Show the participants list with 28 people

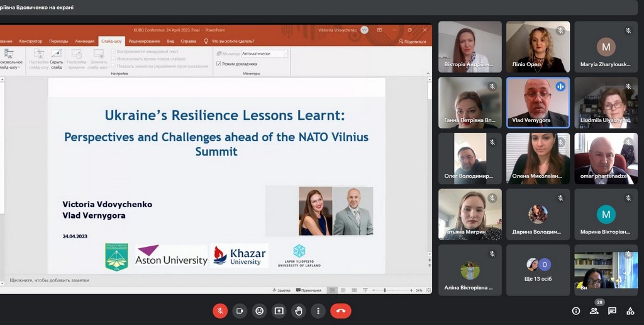(594, 311)
